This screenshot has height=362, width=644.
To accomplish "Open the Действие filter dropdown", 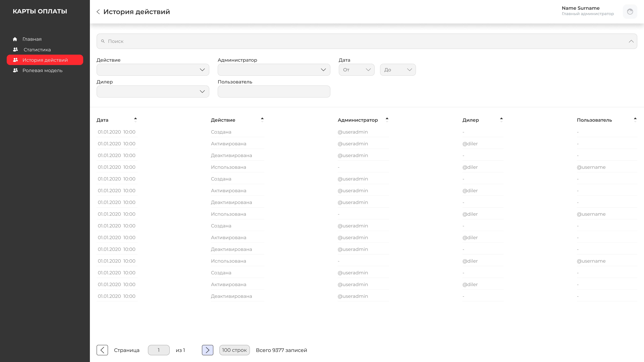I will point(153,70).
